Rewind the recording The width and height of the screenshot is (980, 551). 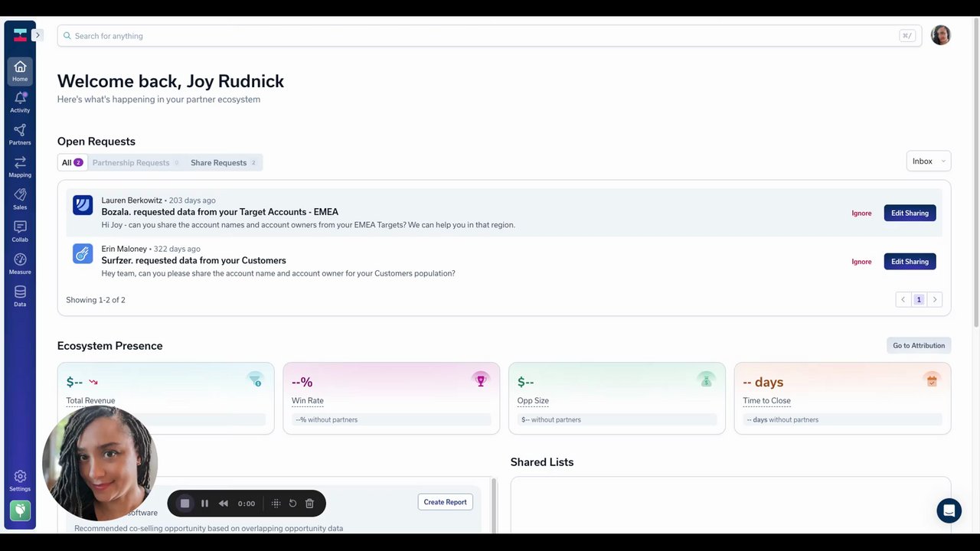point(224,504)
